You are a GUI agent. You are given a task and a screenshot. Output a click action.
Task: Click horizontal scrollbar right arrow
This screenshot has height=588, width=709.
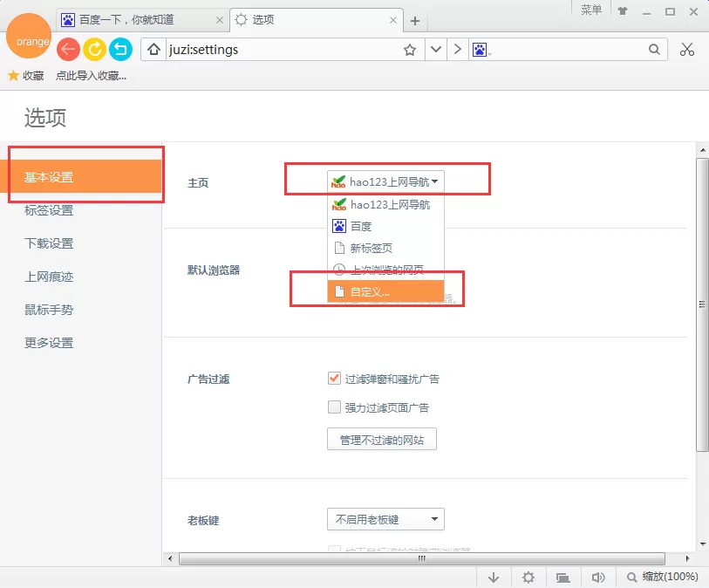click(687, 558)
